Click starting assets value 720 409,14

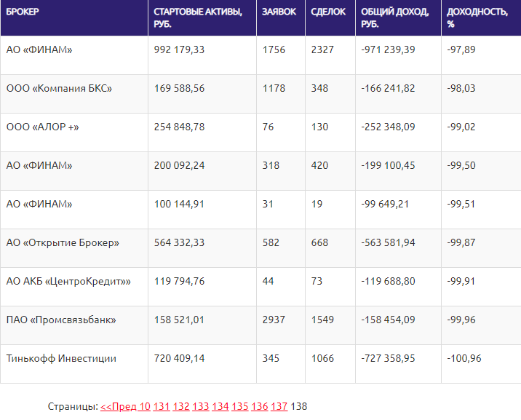click(x=179, y=358)
